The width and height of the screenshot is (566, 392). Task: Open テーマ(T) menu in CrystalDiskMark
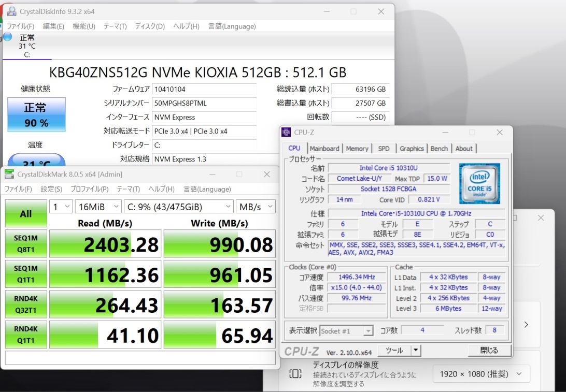pyautogui.click(x=128, y=189)
